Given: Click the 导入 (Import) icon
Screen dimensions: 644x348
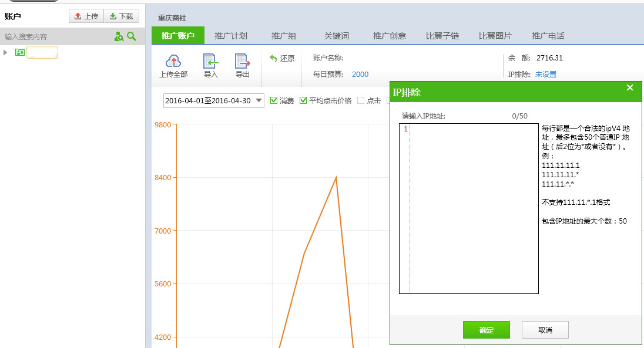Looking at the screenshot, I should point(211,62).
